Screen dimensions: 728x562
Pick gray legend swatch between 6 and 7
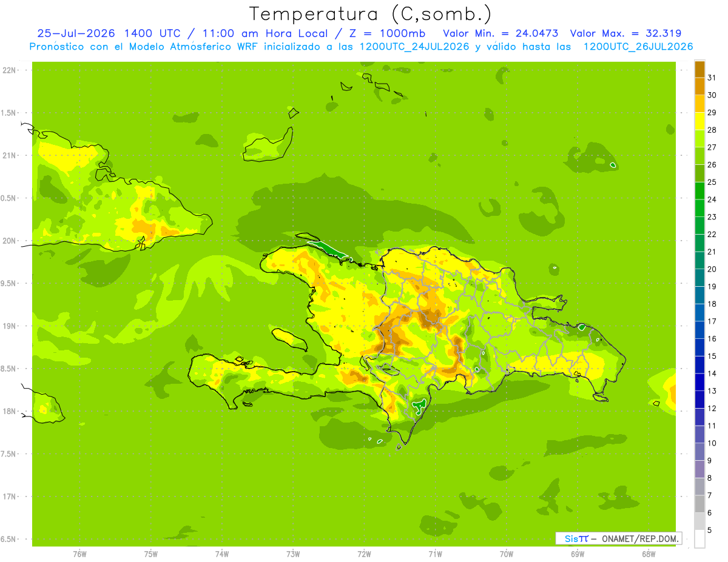click(699, 504)
